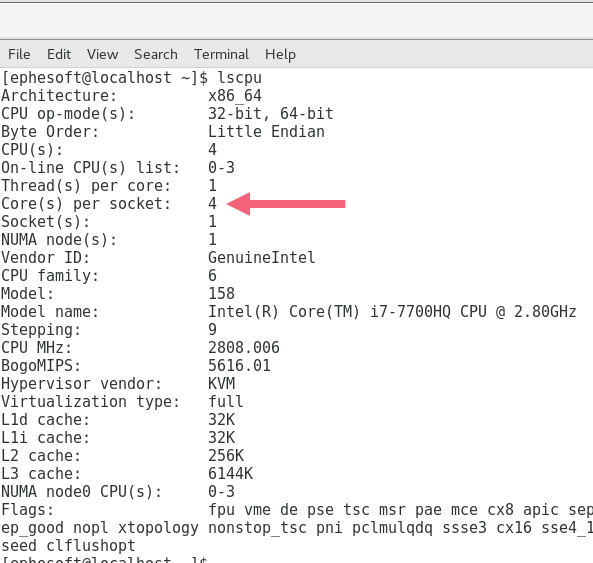
Task: Click the terminal window title bar
Action: pos(296,21)
